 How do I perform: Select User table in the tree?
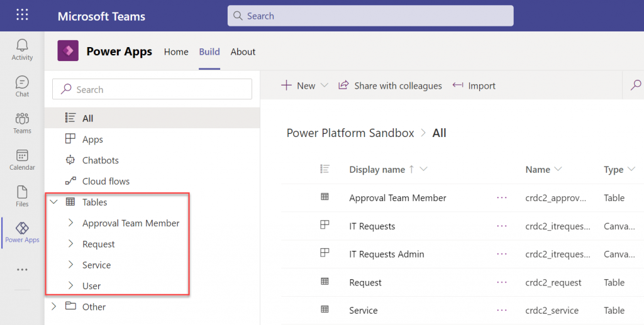91,285
